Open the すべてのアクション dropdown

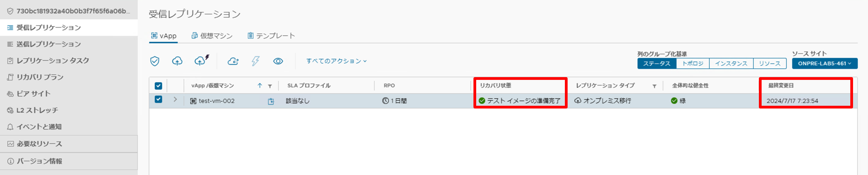(x=336, y=61)
